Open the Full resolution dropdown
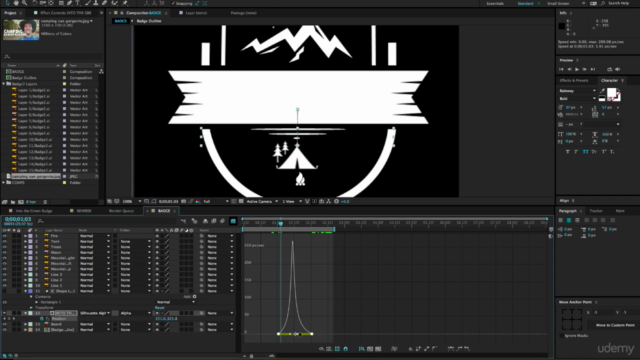 216,202
